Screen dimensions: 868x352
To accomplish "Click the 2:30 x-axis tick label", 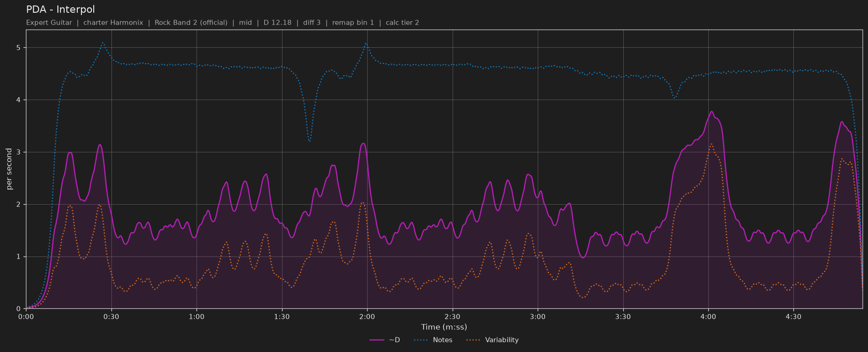I will point(452,317).
